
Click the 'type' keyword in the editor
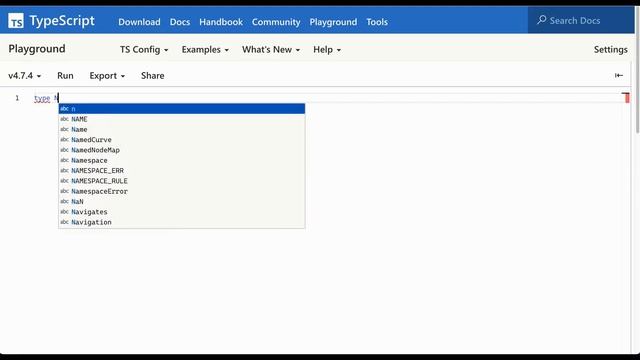point(42,98)
